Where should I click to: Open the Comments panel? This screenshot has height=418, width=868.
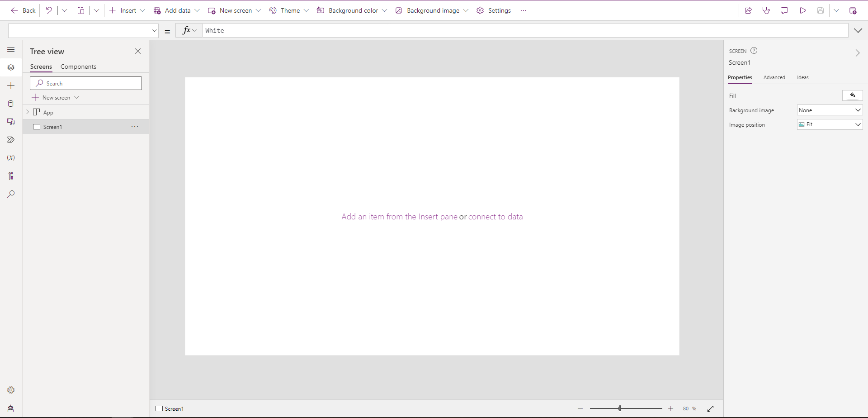[784, 10]
